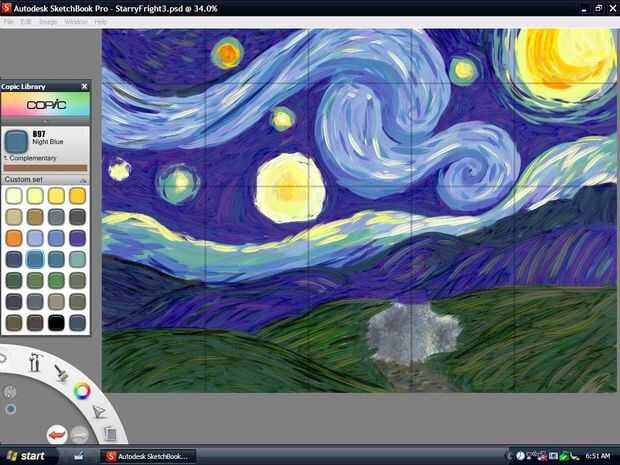This screenshot has width=620, height=465.
Task: Open the Window menu
Action: tap(76, 22)
